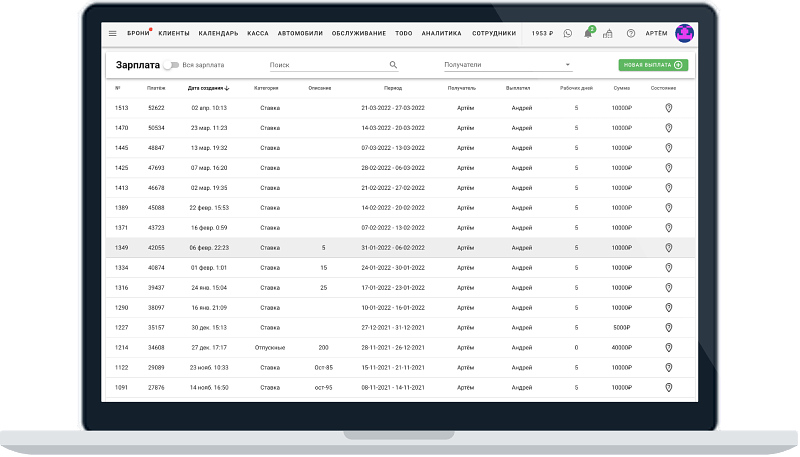Click status icon for row 1316
The width and height of the screenshot is (800, 457).
669,288
